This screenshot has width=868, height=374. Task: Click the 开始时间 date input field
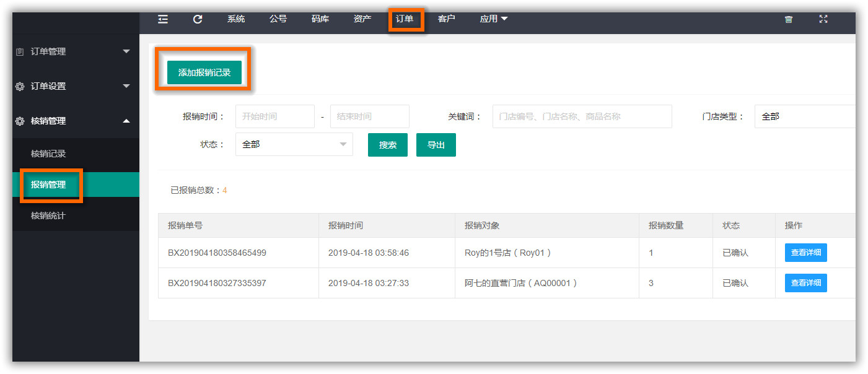tap(274, 116)
